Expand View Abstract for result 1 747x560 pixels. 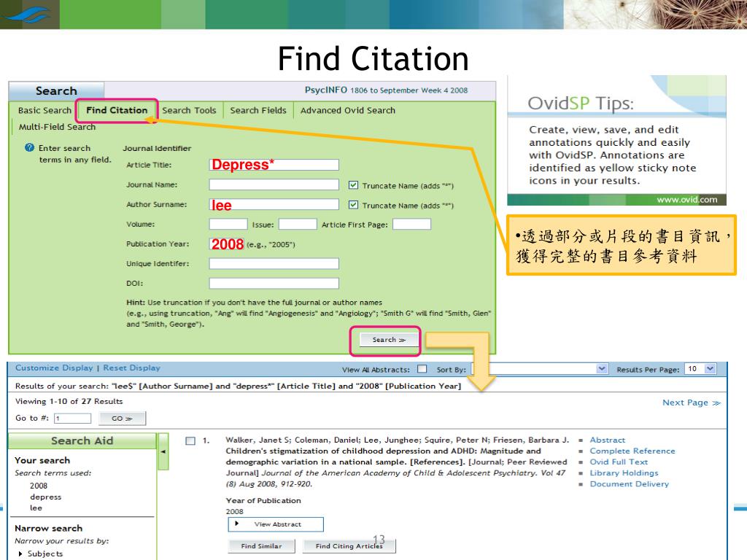point(276,524)
